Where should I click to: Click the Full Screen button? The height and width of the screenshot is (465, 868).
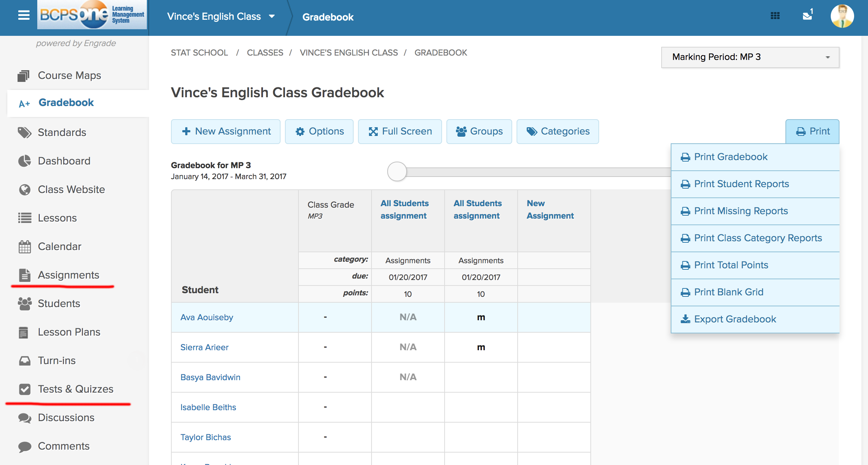click(400, 131)
